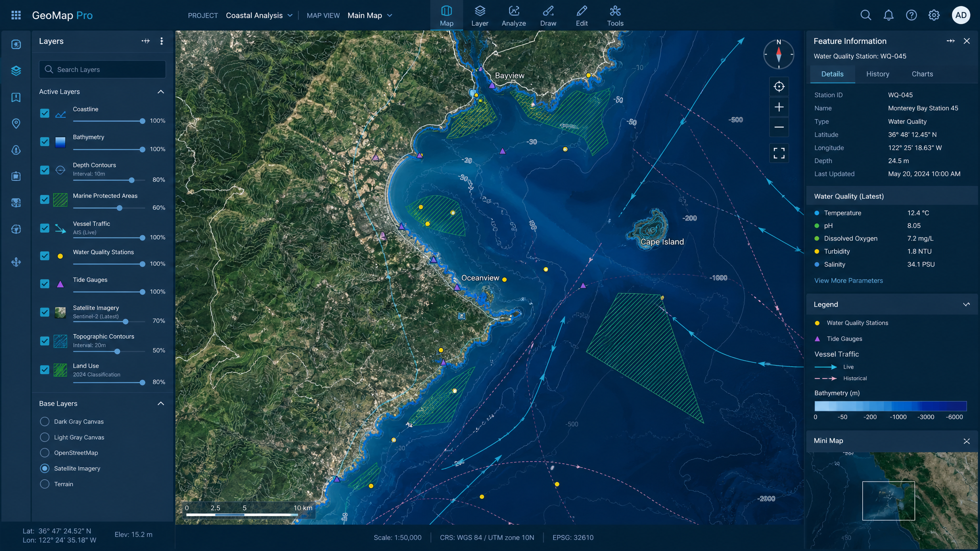Open the Tools toolbar tab
This screenshot has width=980, height=551.
[615, 16]
